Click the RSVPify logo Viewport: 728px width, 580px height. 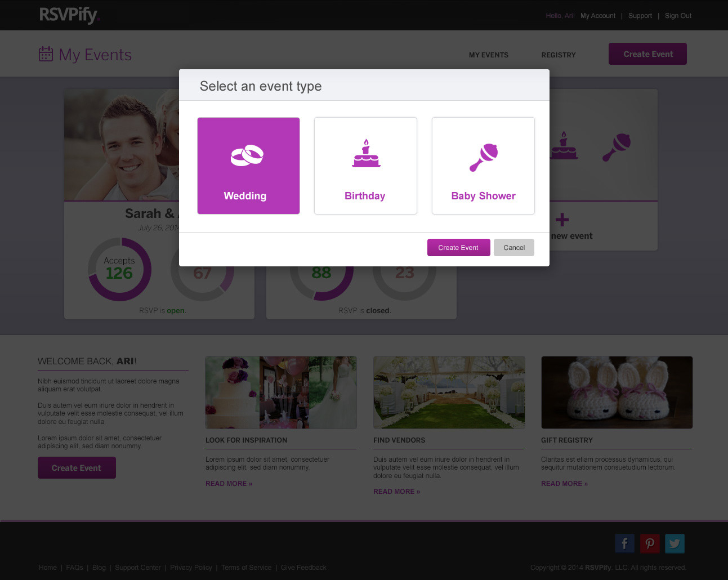pyautogui.click(x=69, y=15)
